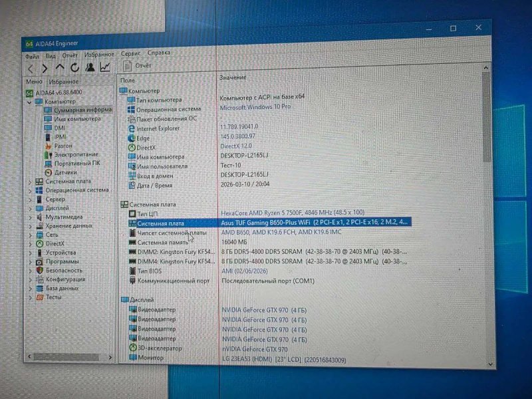The width and height of the screenshot is (532, 399).
Task: Click the 3D-акселератор row icon
Action: pos(133,348)
